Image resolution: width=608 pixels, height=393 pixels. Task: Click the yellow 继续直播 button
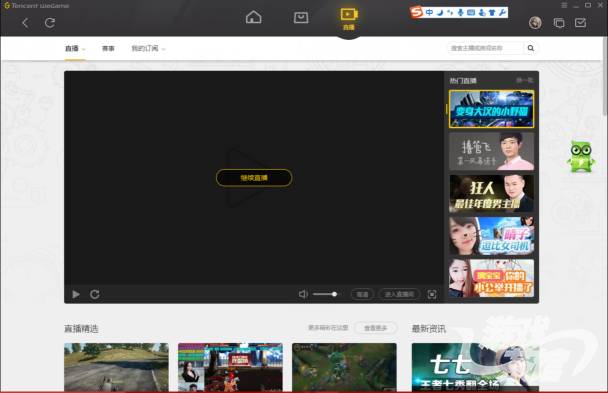(x=254, y=178)
